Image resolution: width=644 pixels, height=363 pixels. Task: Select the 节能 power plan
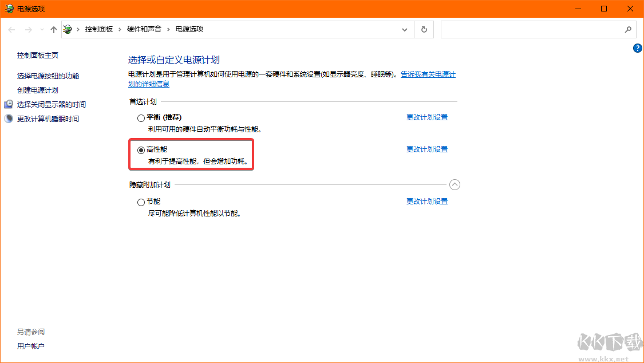(x=140, y=202)
